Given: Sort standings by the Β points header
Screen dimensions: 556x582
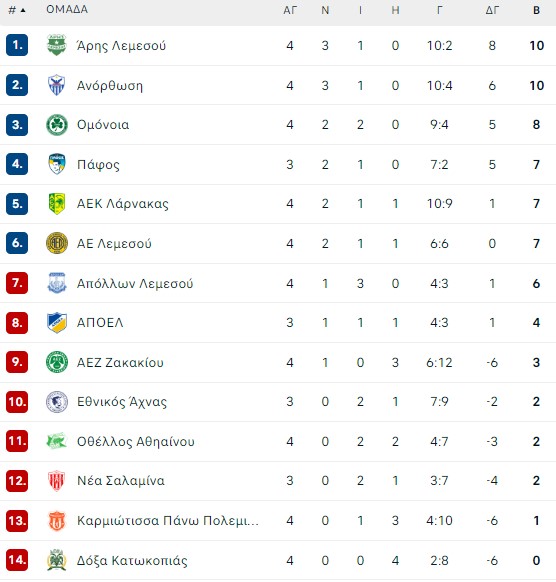Looking at the screenshot, I should [536, 10].
